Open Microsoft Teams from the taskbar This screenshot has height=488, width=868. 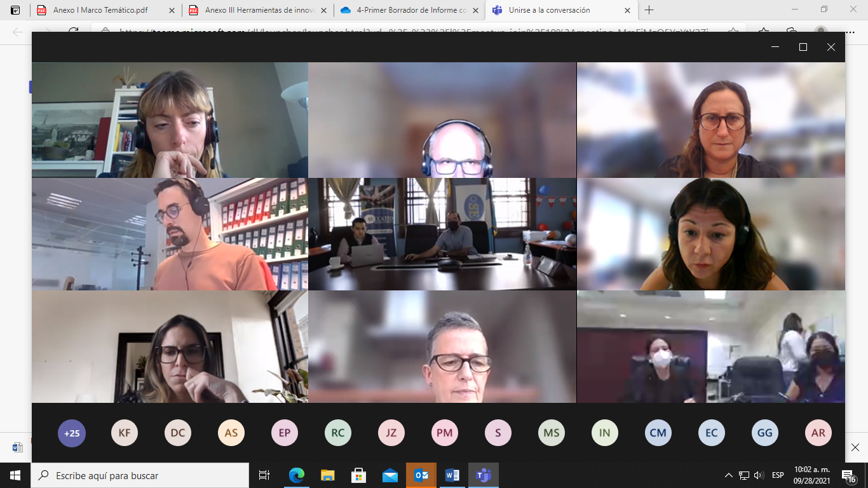coord(484,475)
